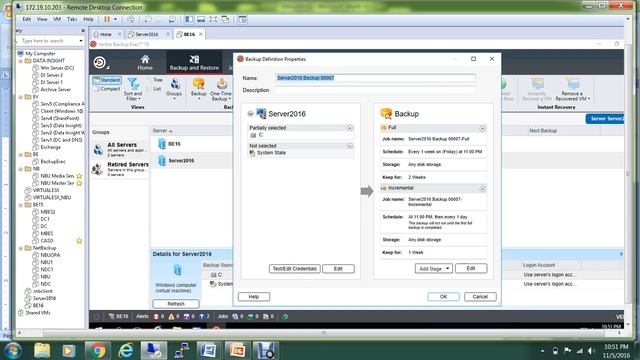Viewport: 640px width, 360px height.
Task: Open the View menu
Action: click(42, 19)
